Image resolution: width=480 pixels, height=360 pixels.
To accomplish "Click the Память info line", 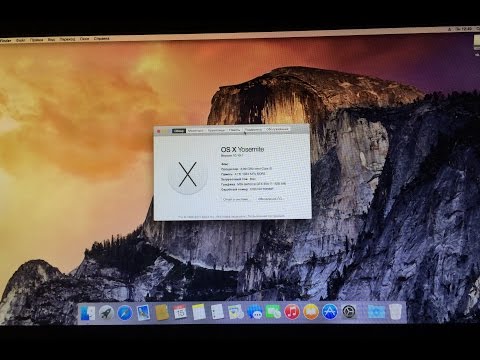I will click(243, 174).
